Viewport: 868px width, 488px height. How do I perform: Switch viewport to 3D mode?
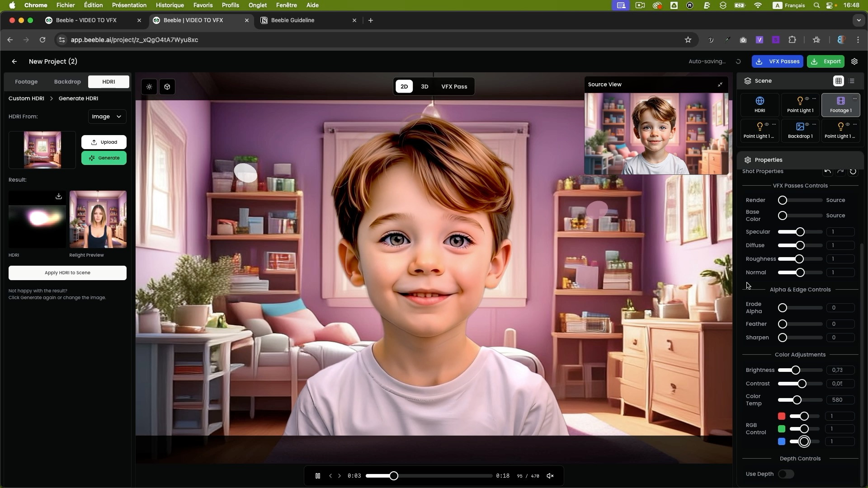(425, 87)
